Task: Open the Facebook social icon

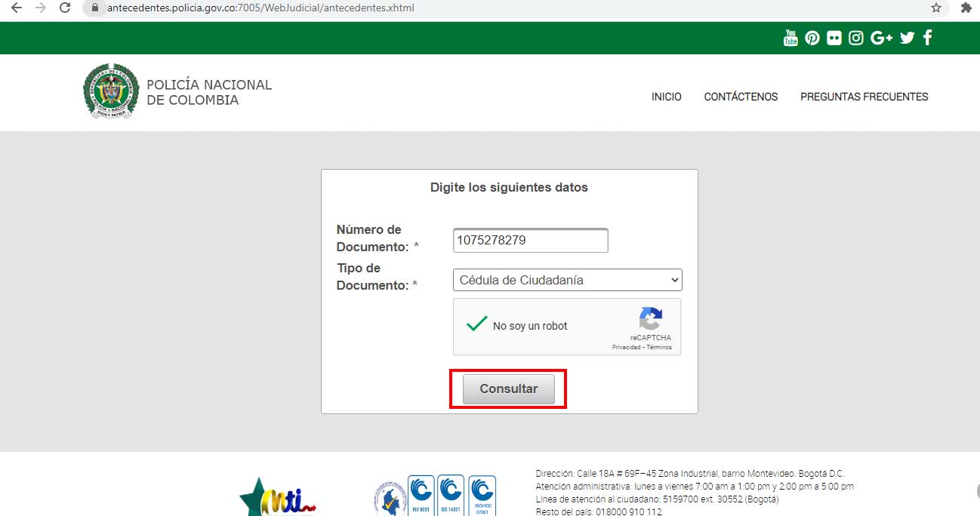Action: pos(928,38)
